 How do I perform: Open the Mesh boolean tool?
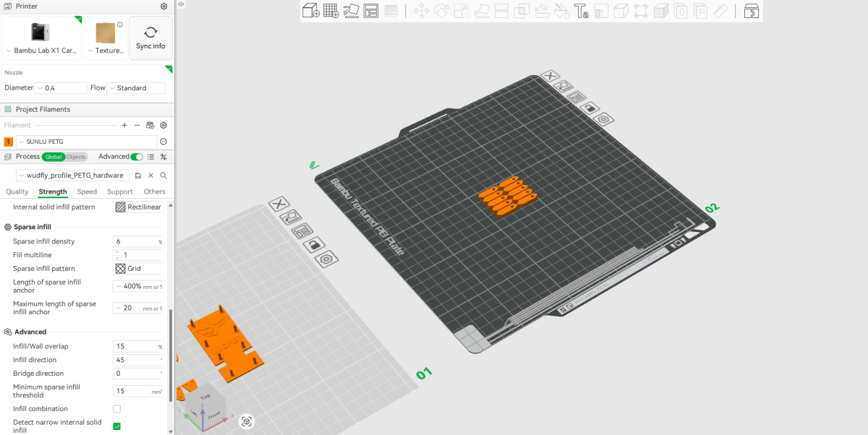point(521,11)
